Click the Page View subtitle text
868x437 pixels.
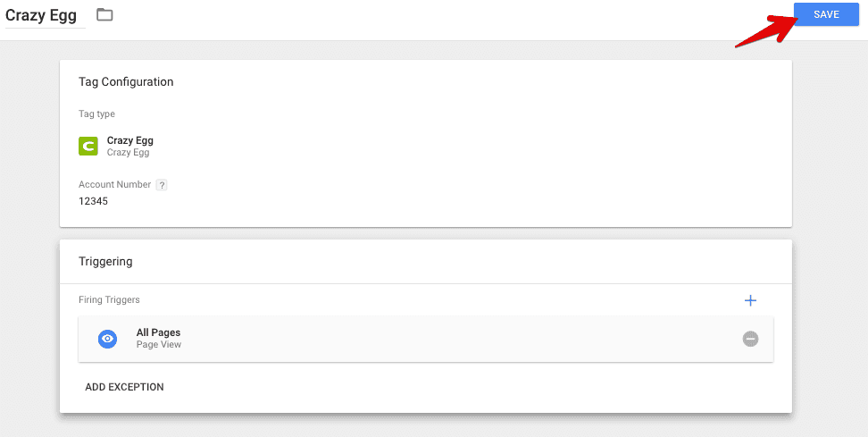(x=158, y=345)
